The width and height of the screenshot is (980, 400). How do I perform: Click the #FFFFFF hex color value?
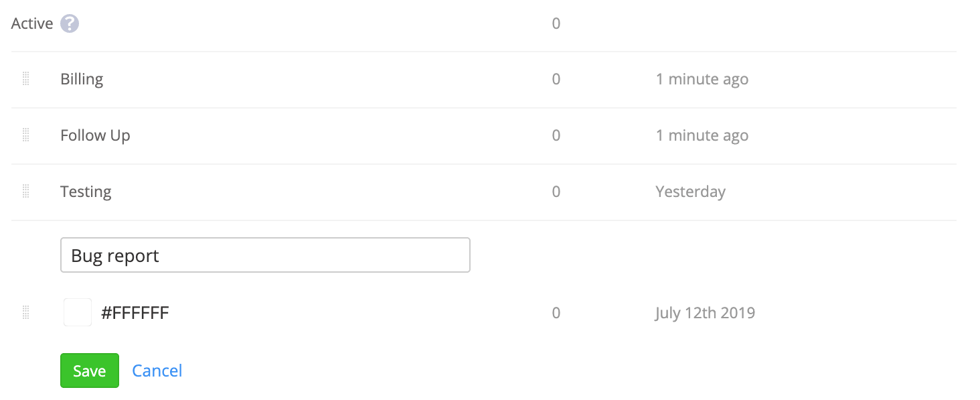[135, 313]
